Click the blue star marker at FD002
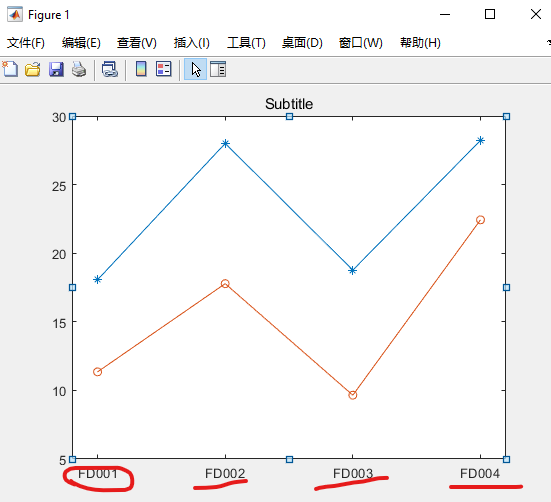The width and height of the screenshot is (551, 502). [x=225, y=143]
